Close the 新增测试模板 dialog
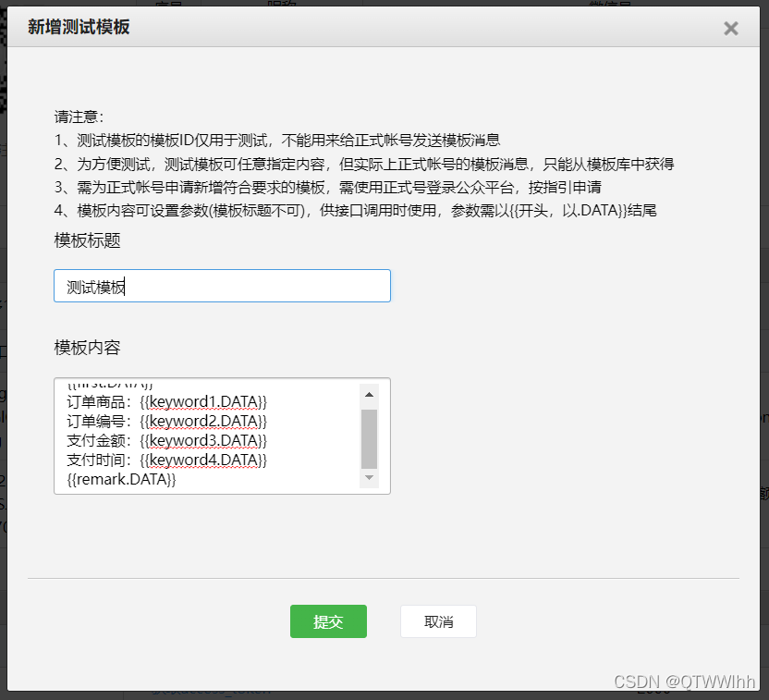The width and height of the screenshot is (769, 700). pos(731,28)
